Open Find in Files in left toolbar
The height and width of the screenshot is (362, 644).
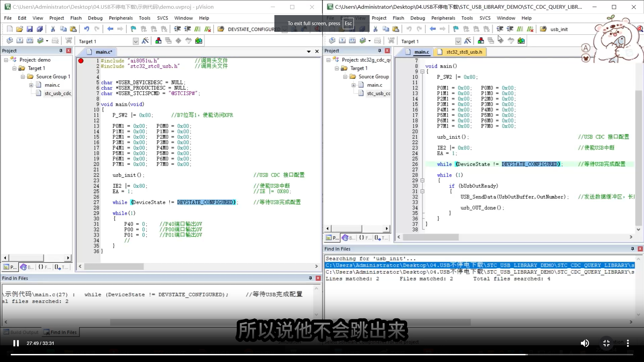(221, 29)
